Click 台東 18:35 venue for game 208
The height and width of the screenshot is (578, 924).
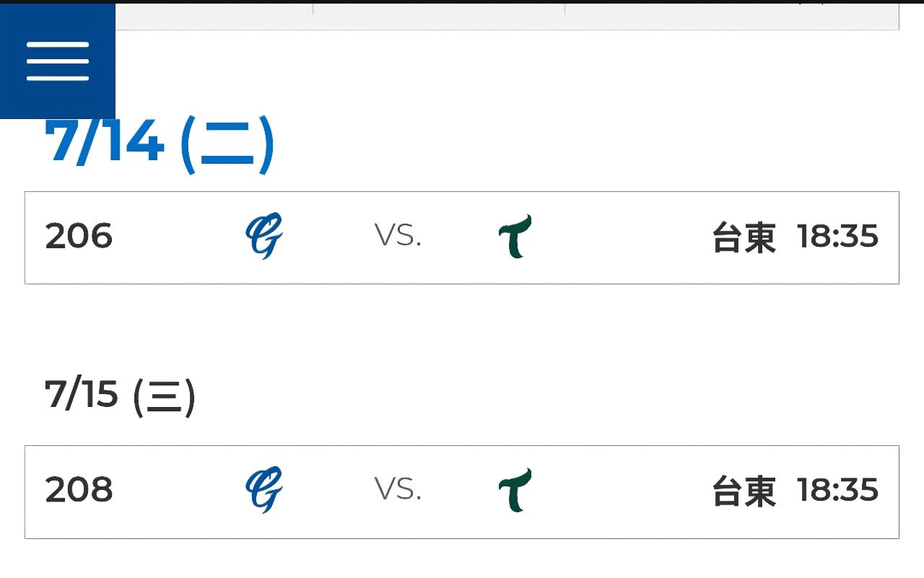tap(795, 491)
